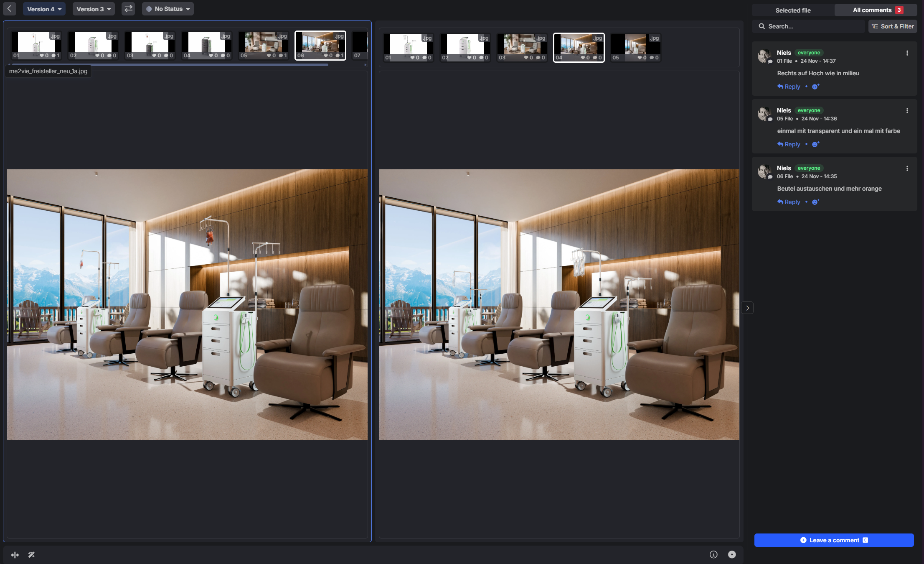Switch to the All comments tab
The height and width of the screenshot is (564, 924).
coord(876,10)
